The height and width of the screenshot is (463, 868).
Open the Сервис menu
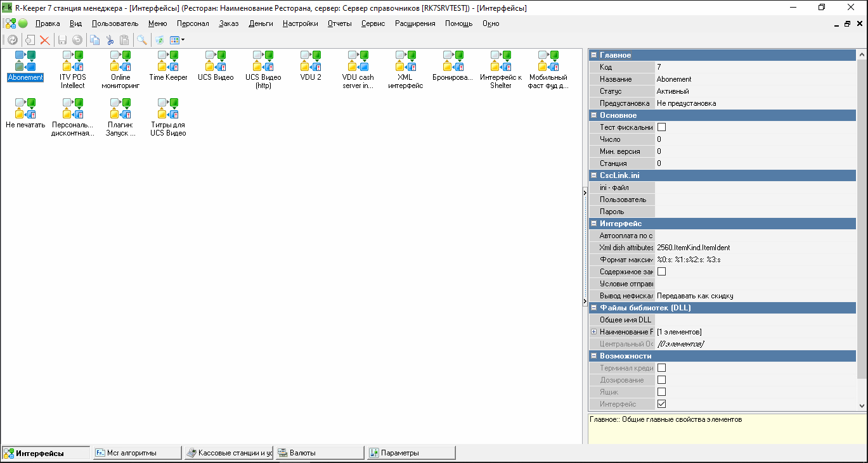[x=373, y=23]
